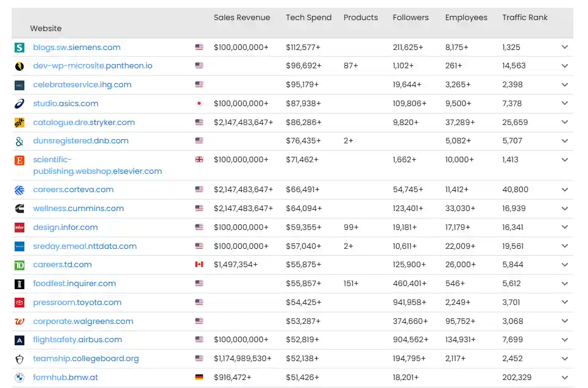Viewport: 588px width, 388px height.
Task: Sort by Products column header
Action: pos(361,18)
